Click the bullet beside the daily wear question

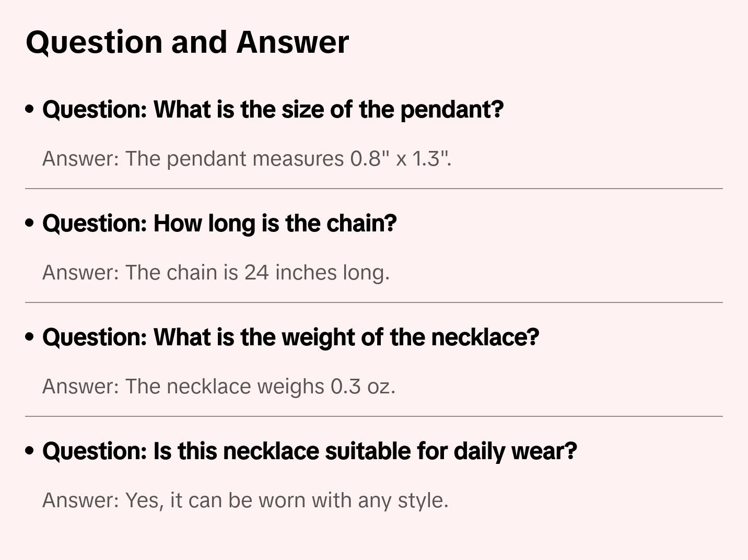(x=30, y=451)
